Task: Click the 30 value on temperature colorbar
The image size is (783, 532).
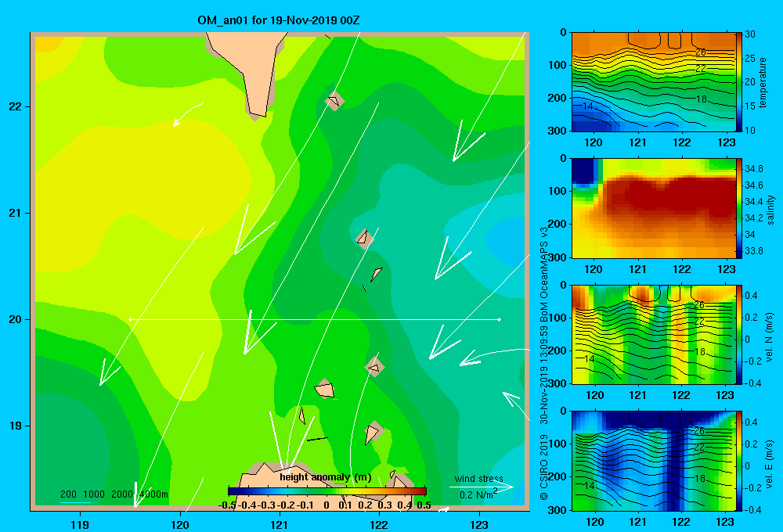Action: [x=750, y=34]
